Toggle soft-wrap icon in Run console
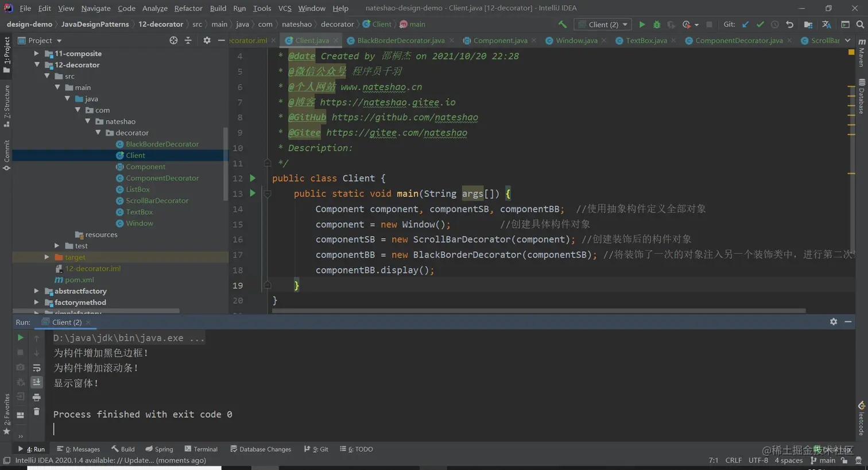The image size is (868, 470). (37, 368)
